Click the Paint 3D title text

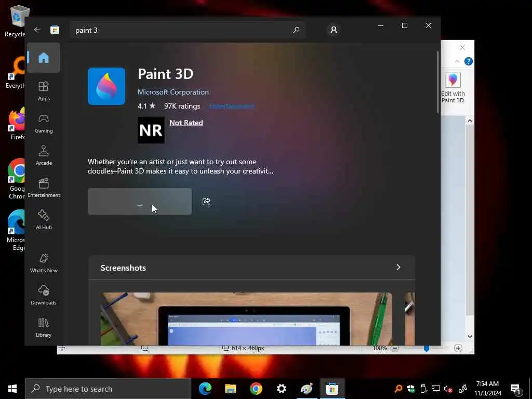[x=166, y=74]
